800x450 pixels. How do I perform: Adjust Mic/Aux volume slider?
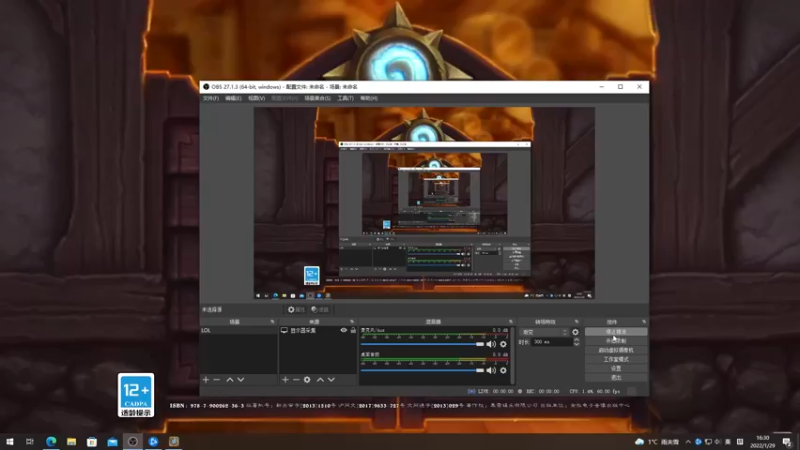point(422,344)
